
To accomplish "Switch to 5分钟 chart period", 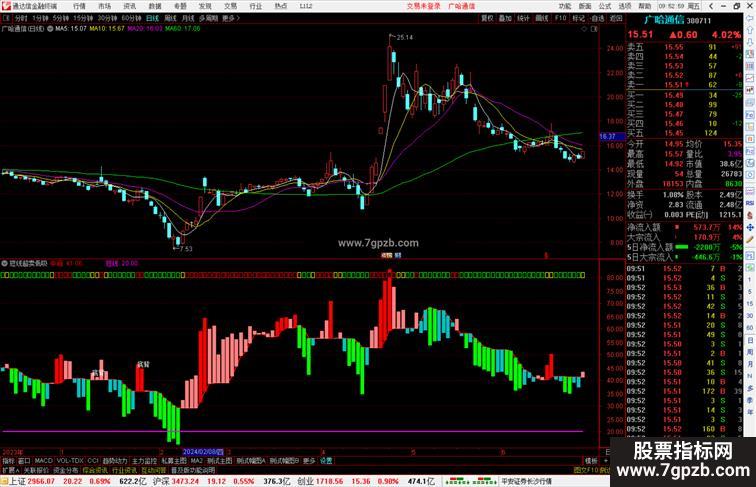I will click(x=61, y=18).
